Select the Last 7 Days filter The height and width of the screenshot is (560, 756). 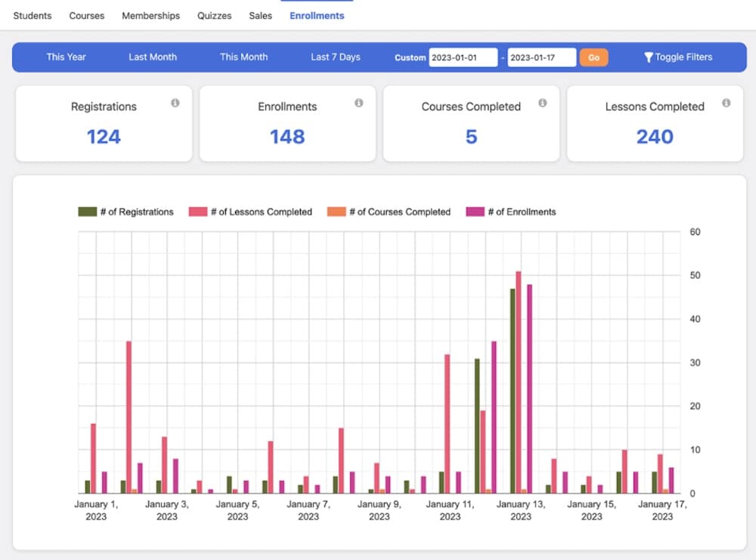[335, 57]
